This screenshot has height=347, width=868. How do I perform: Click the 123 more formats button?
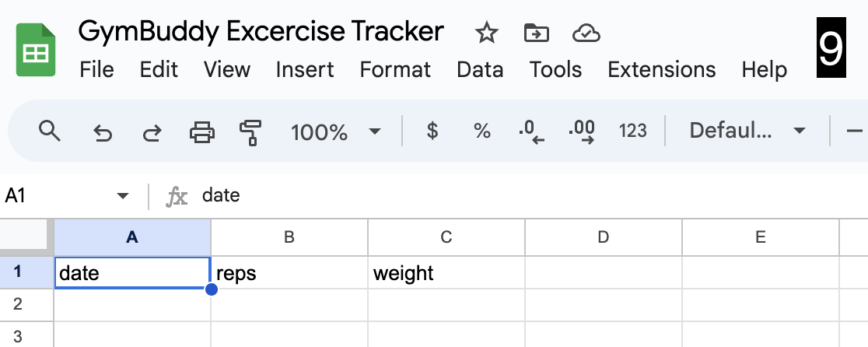tap(633, 131)
